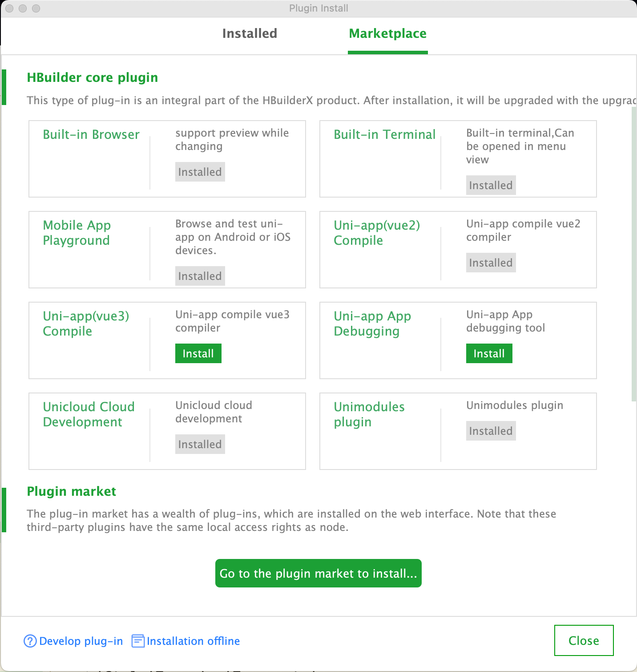The image size is (637, 672).
Task: Select the Marketplace tab
Action: click(x=387, y=33)
